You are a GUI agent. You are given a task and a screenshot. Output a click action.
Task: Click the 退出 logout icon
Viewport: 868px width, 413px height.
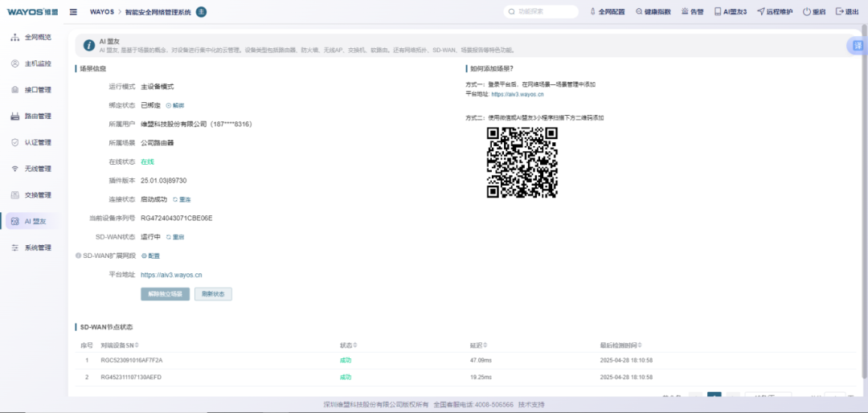tap(840, 12)
